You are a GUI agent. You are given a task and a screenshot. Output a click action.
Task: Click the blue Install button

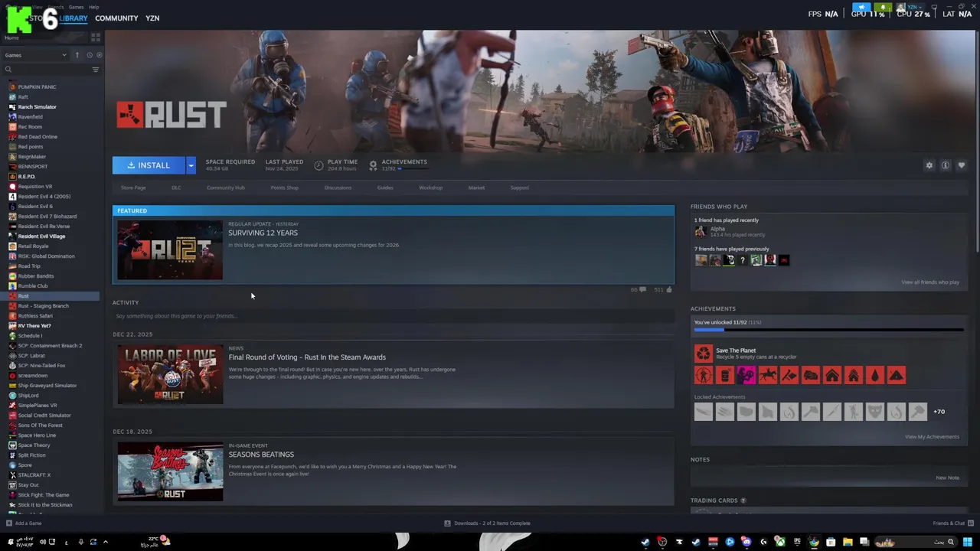(x=149, y=165)
